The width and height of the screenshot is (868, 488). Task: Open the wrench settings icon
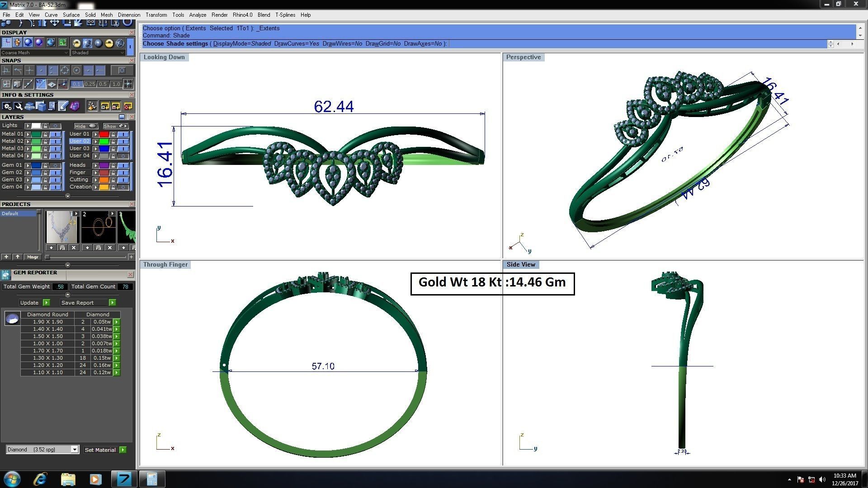(18, 106)
